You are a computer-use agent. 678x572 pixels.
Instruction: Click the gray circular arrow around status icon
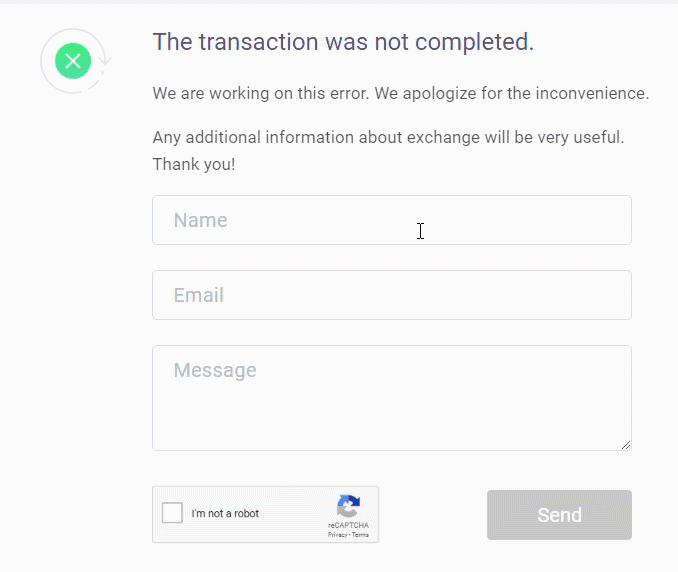76,61
